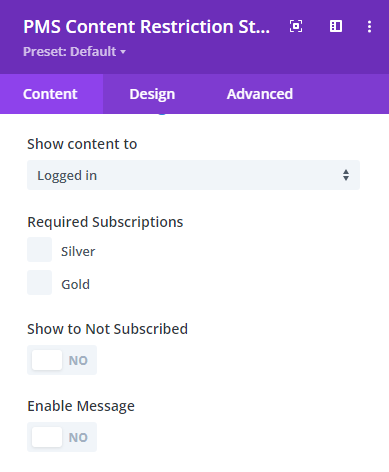Click the small arrow next to Preset Default
This screenshot has height=472, width=389.
[x=123, y=52]
